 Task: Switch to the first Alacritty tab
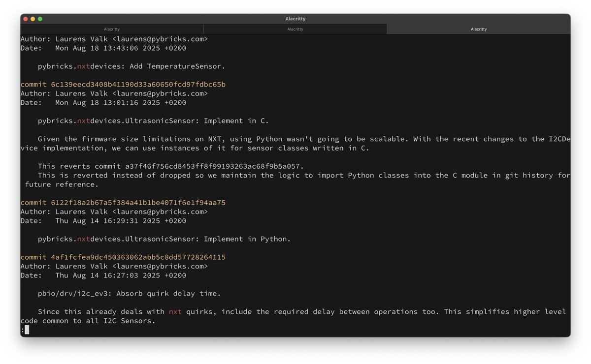pyautogui.click(x=112, y=29)
